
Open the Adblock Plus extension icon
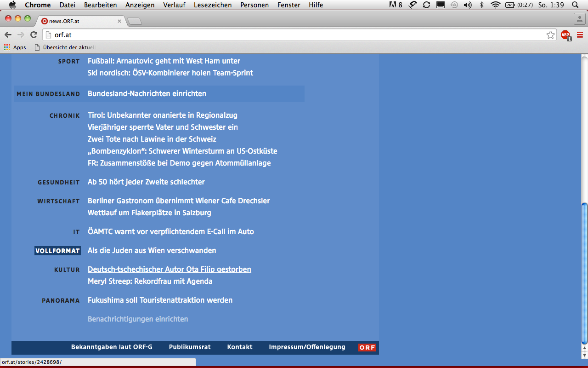pyautogui.click(x=565, y=35)
